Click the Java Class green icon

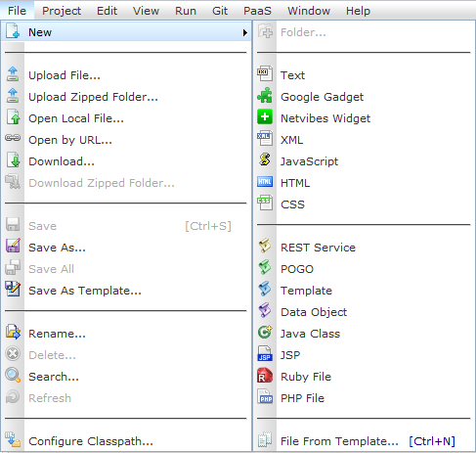[265, 333]
